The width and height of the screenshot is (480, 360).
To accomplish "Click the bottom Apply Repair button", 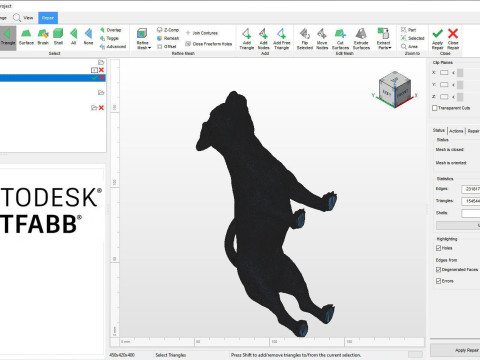I will tap(455, 350).
